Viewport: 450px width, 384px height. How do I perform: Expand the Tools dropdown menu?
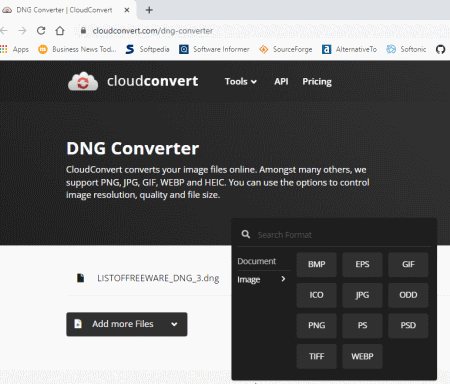point(241,81)
